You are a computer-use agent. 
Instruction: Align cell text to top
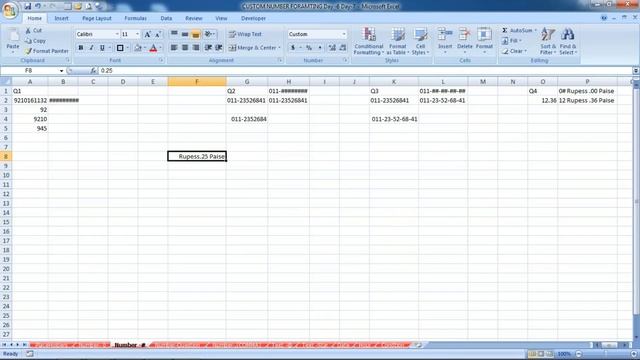coord(174,34)
